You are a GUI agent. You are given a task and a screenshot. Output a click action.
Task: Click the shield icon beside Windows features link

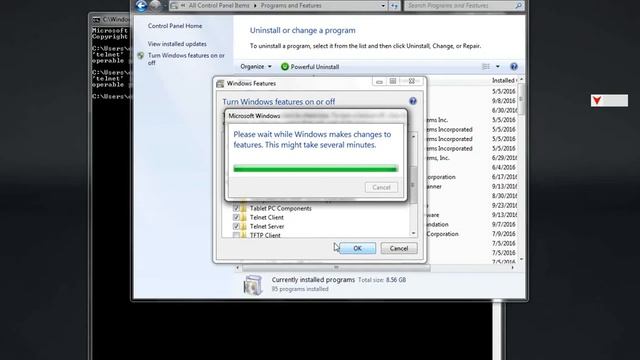coord(141,56)
